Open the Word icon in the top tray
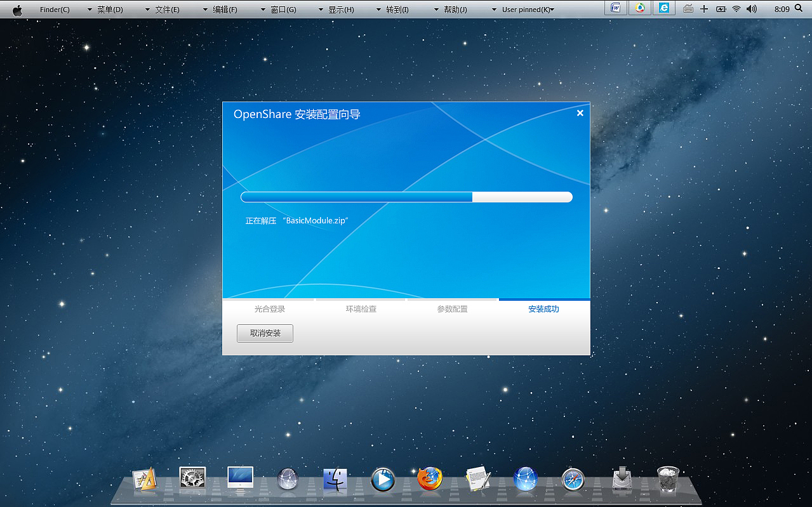This screenshot has width=812, height=507. (616, 8)
